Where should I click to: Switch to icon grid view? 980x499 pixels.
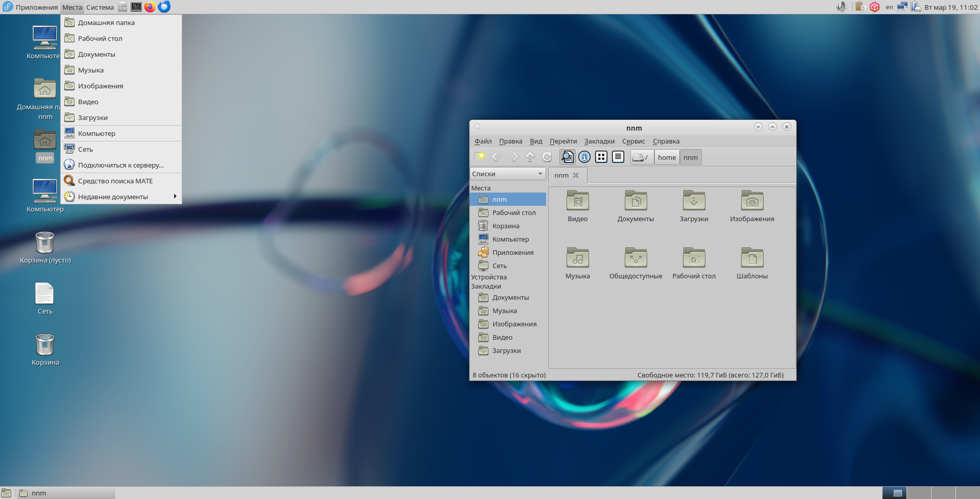pyautogui.click(x=601, y=157)
